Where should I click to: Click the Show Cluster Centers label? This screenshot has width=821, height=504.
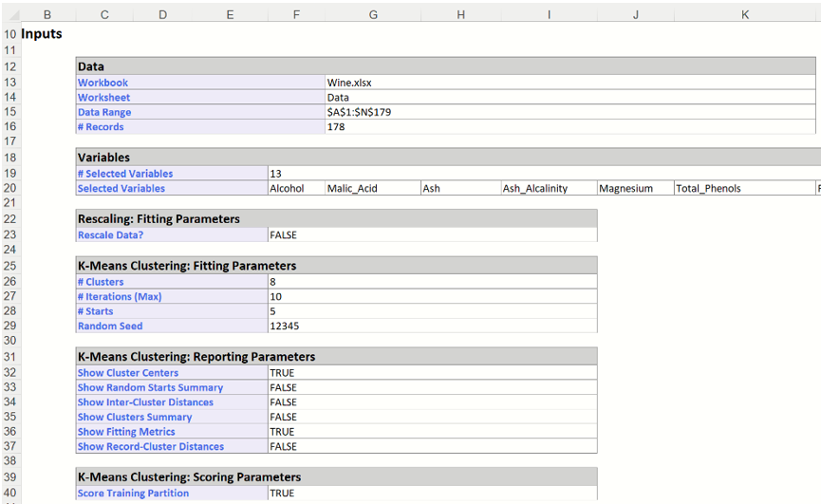128,373
